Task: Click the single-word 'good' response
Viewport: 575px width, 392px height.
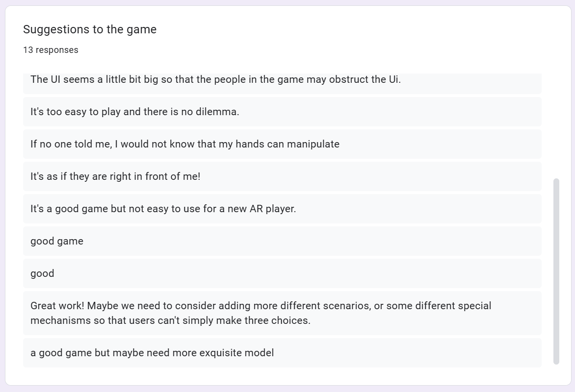Action: [x=282, y=273]
